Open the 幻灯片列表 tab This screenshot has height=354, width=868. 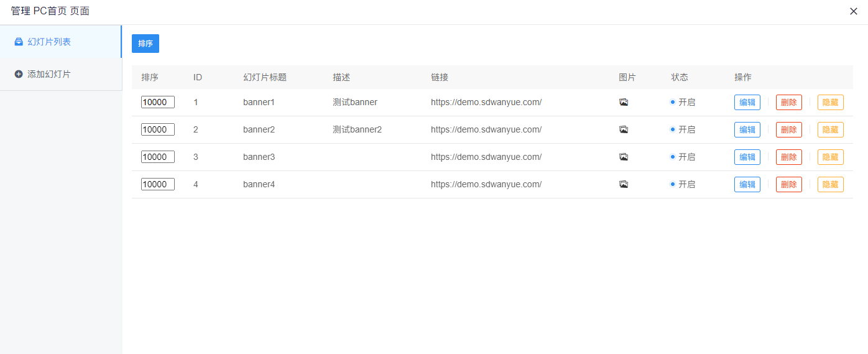[49, 42]
